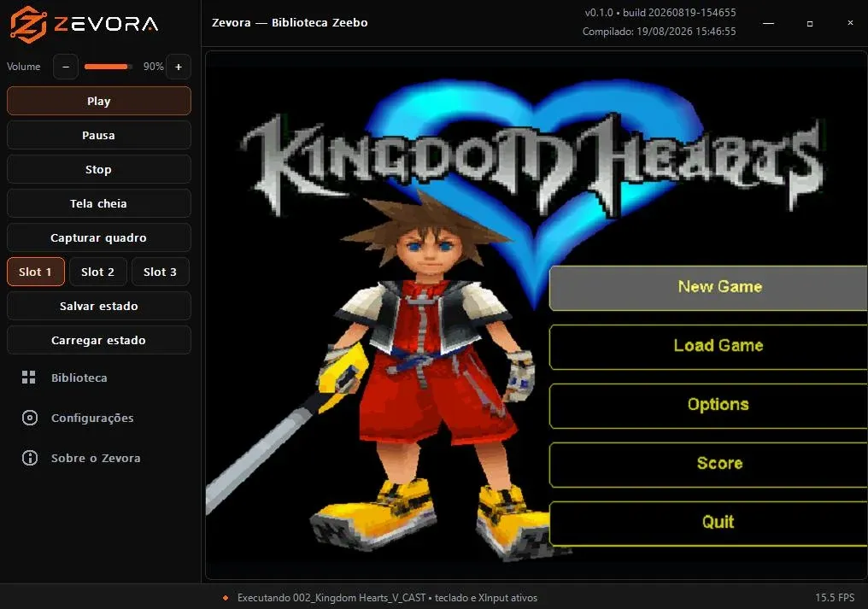This screenshot has width=868, height=609.
Task: Open Score in the game menu
Action: click(x=708, y=465)
